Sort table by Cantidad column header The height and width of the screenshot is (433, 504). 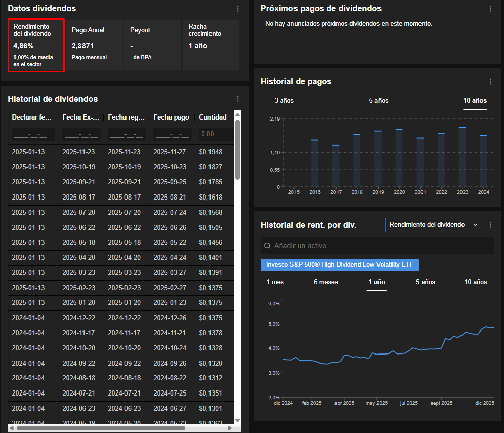click(x=213, y=117)
